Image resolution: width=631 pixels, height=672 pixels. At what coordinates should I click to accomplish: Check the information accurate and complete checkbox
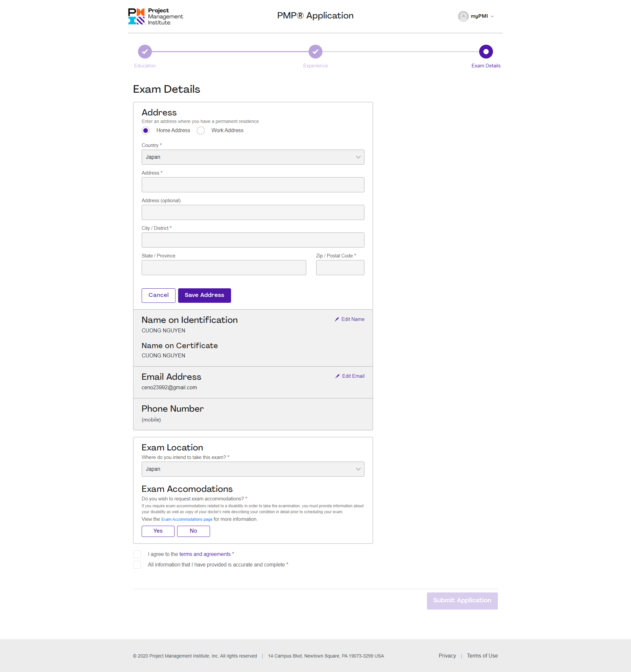point(137,564)
